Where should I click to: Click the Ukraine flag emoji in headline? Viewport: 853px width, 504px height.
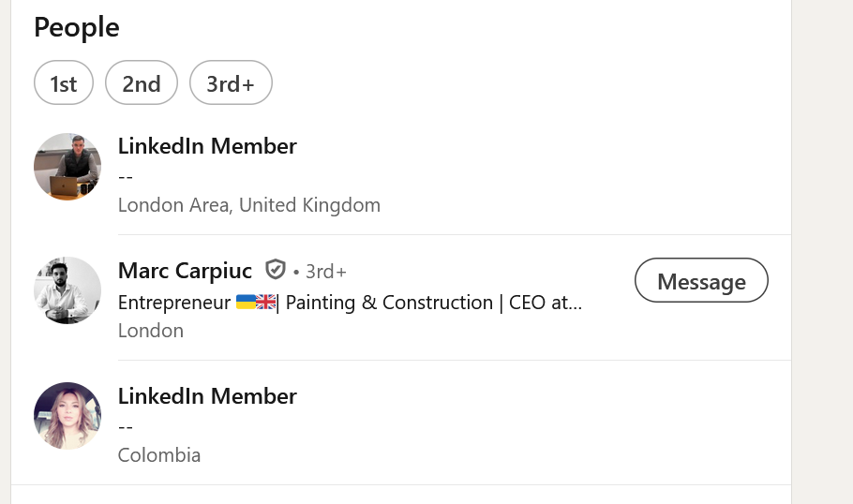[246, 303]
